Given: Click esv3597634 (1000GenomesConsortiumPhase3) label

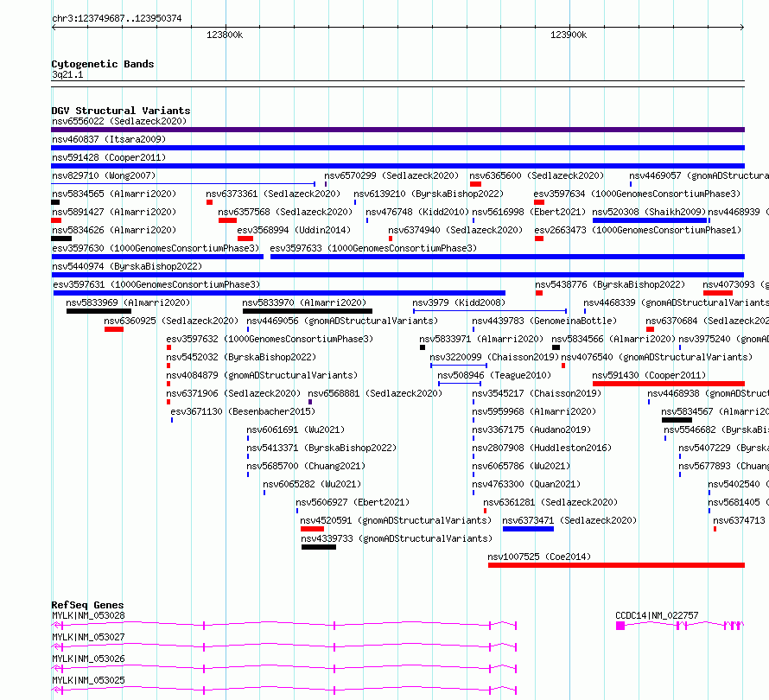Looking at the screenshot, I should (x=637, y=194).
